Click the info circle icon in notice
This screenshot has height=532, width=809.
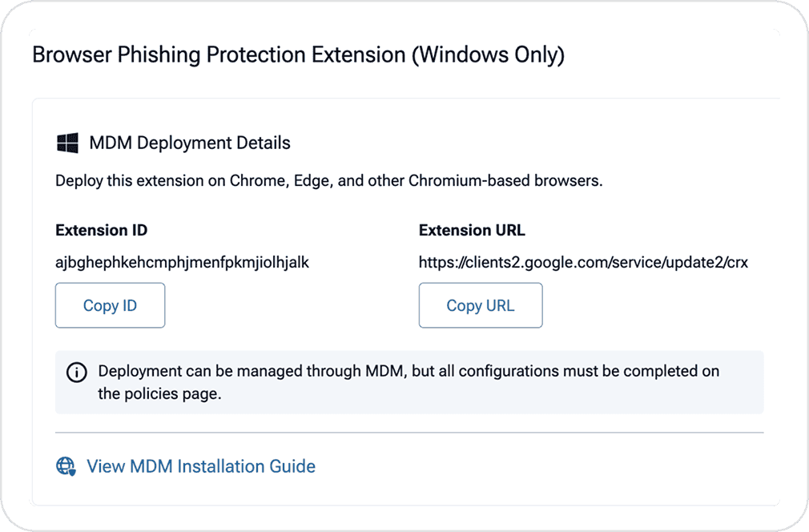click(x=77, y=373)
